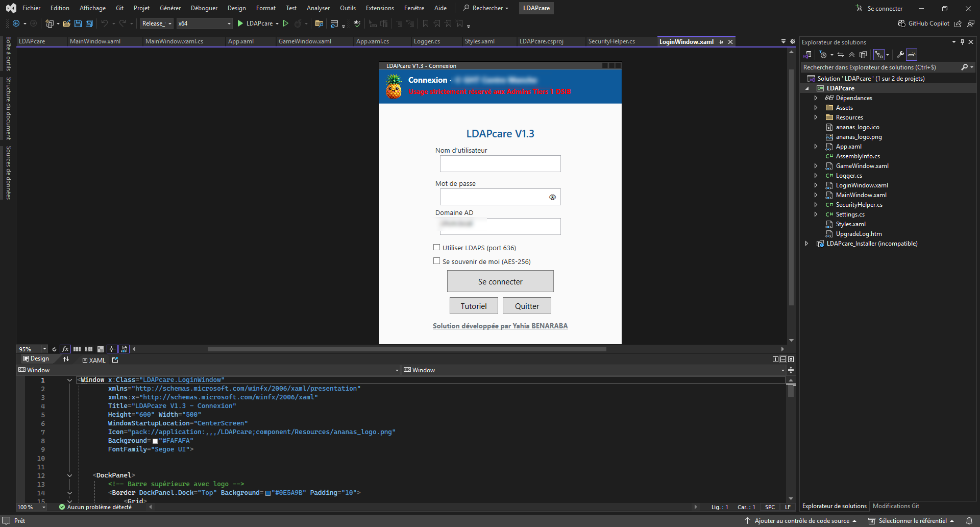Click the Nom d'utilisateur input field
Viewport: 980px width, 527px height.
(x=500, y=164)
